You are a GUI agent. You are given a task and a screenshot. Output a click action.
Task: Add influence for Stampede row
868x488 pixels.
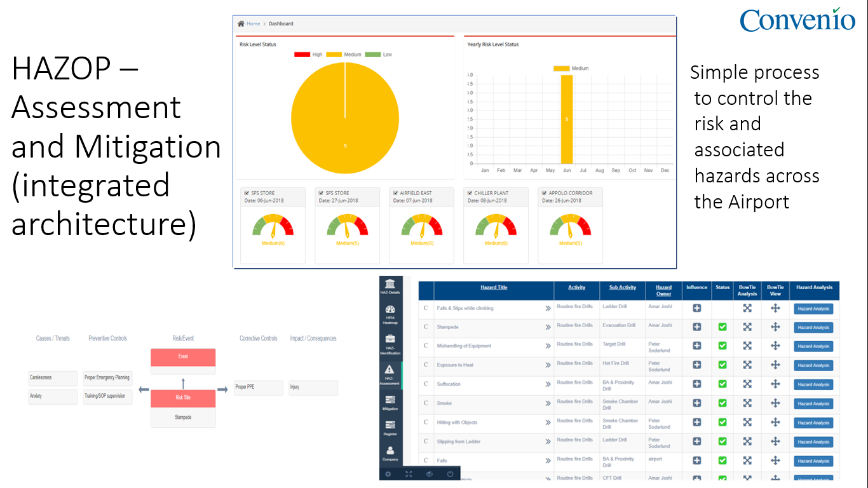point(696,327)
